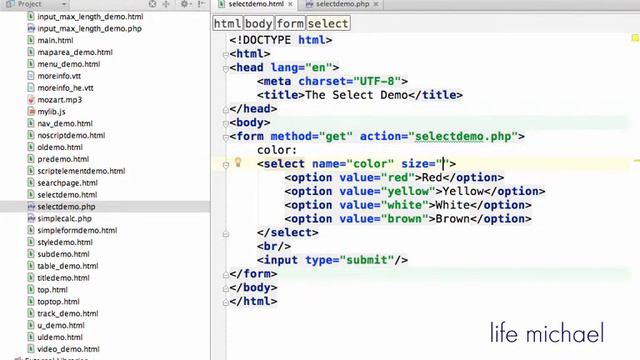This screenshot has width=640, height=360.
Task: Click file icon next to noscriptdemo.html
Action: click(x=31, y=135)
